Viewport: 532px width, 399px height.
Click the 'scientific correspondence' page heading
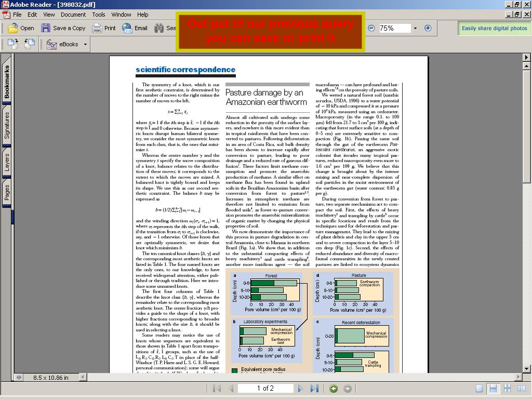pyautogui.click(x=185, y=70)
